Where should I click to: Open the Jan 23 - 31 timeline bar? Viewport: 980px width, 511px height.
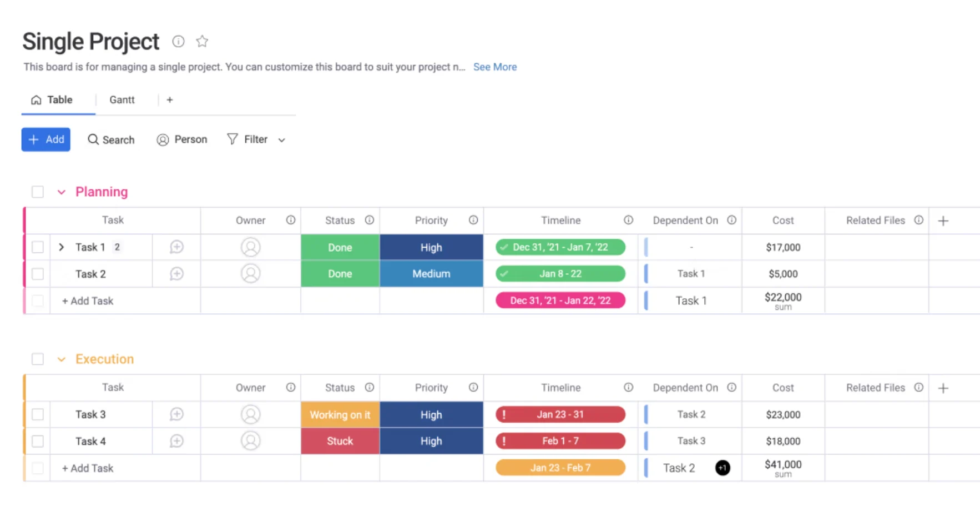point(560,414)
